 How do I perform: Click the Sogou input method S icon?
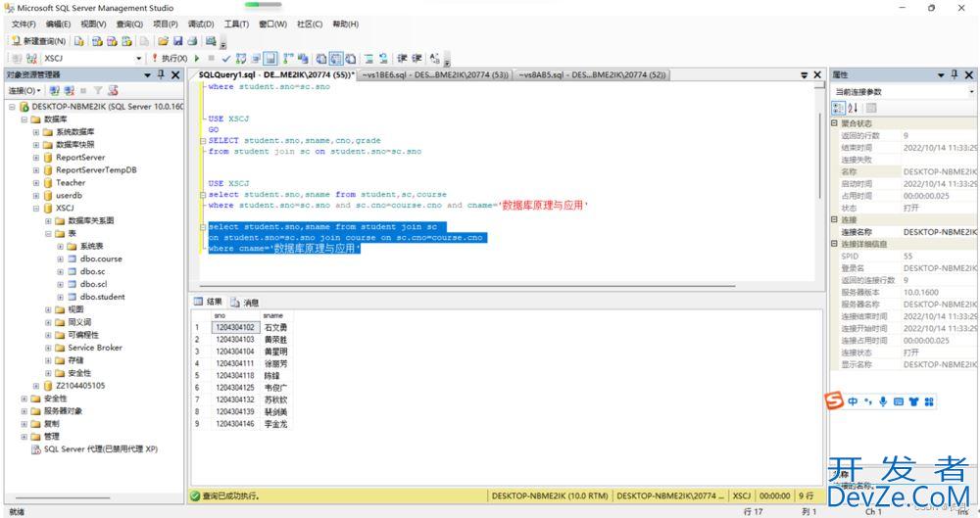click(834, 400)
